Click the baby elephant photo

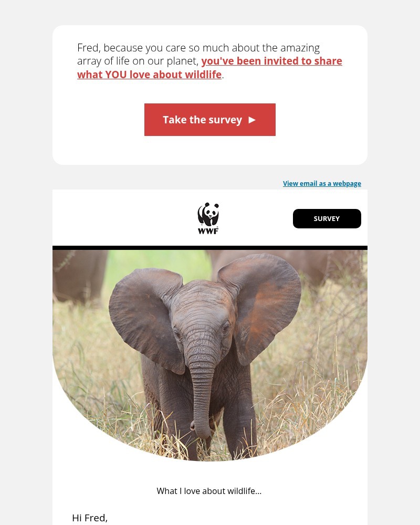point(210,355)
